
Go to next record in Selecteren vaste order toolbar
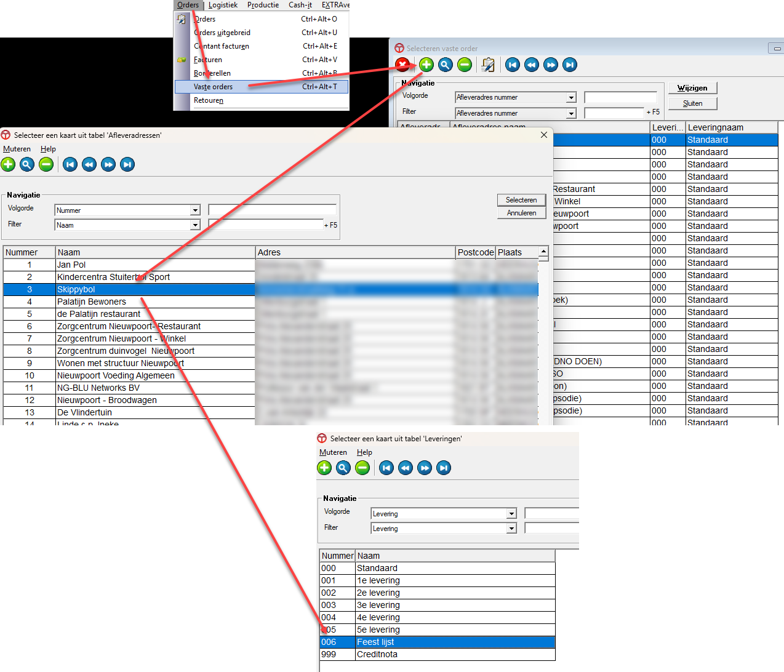(x=551, y=65)
